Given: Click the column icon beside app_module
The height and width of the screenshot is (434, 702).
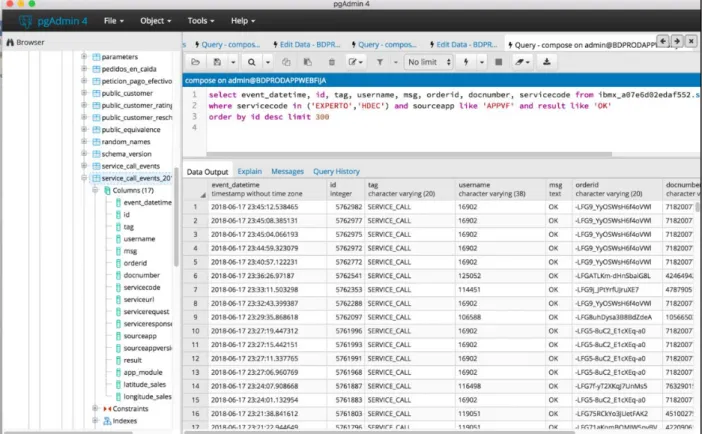Looking at the screenshot, I should point(118,373).
